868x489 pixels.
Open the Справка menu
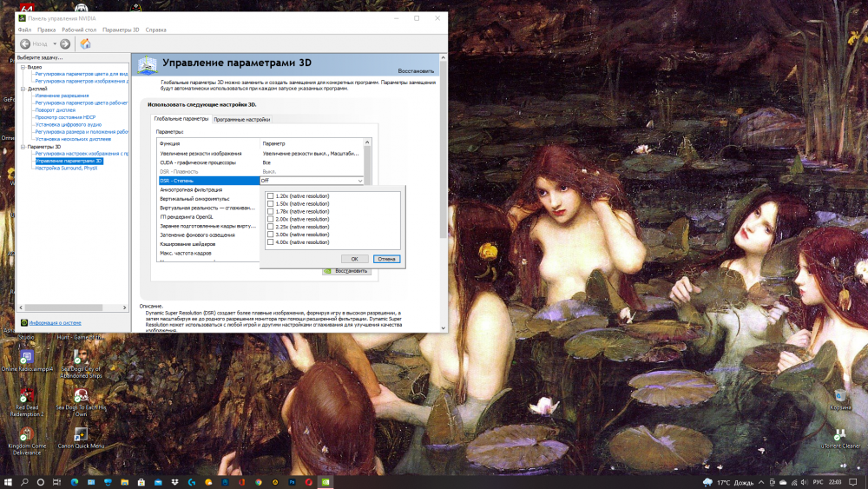pos(155,30)
